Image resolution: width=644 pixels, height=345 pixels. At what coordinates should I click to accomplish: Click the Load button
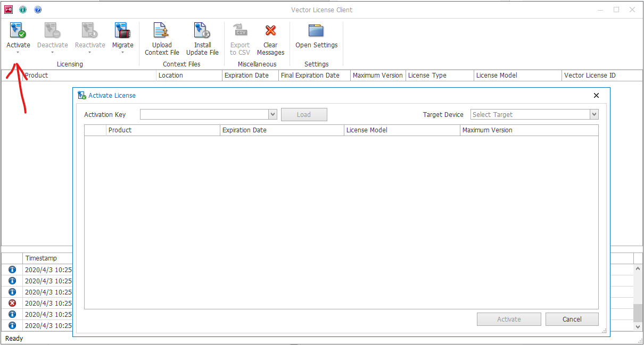pos(304,114)
